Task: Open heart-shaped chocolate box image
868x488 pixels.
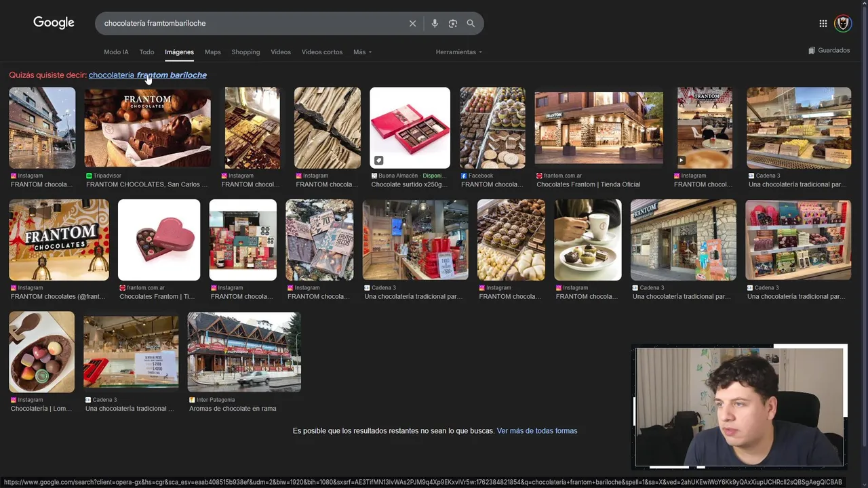Action: click(159, 240)
